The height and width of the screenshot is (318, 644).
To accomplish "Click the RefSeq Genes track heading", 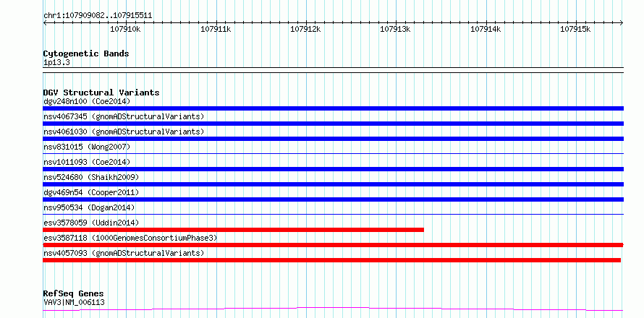I will pos(73,294).
